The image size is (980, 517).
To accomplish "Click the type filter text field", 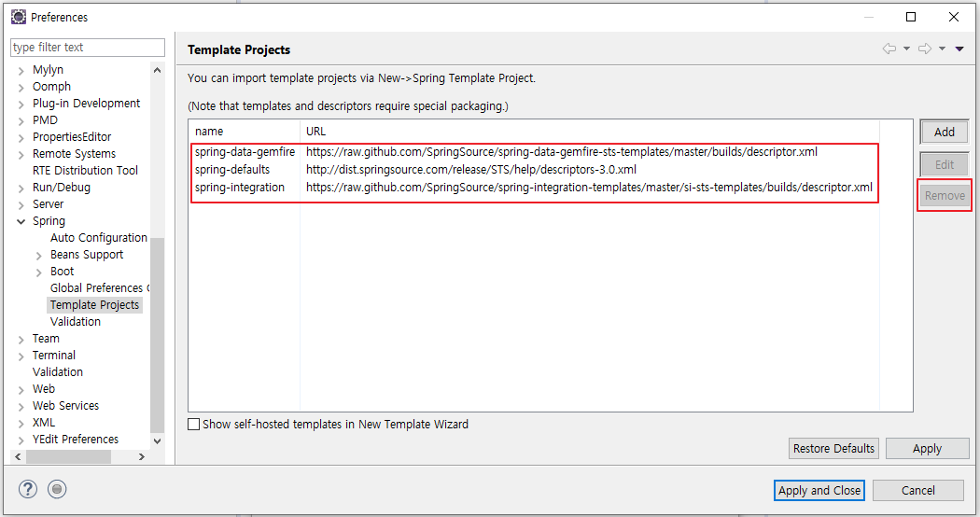I will click(88, 48).
